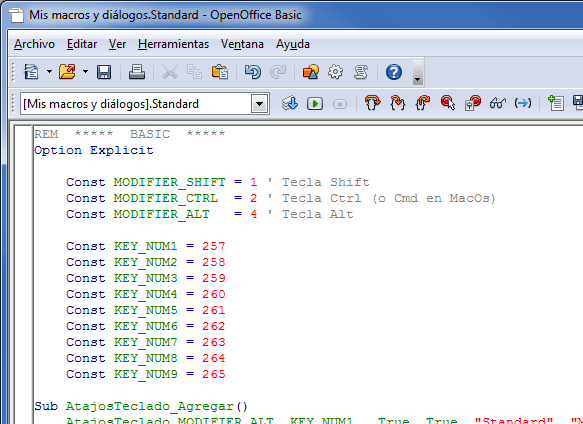Click the comment 'Tecla Ctrl (o Cmd en MacOs)'
Image resolution: width=583 pixels, height=424 pixels.
[389, 198]
